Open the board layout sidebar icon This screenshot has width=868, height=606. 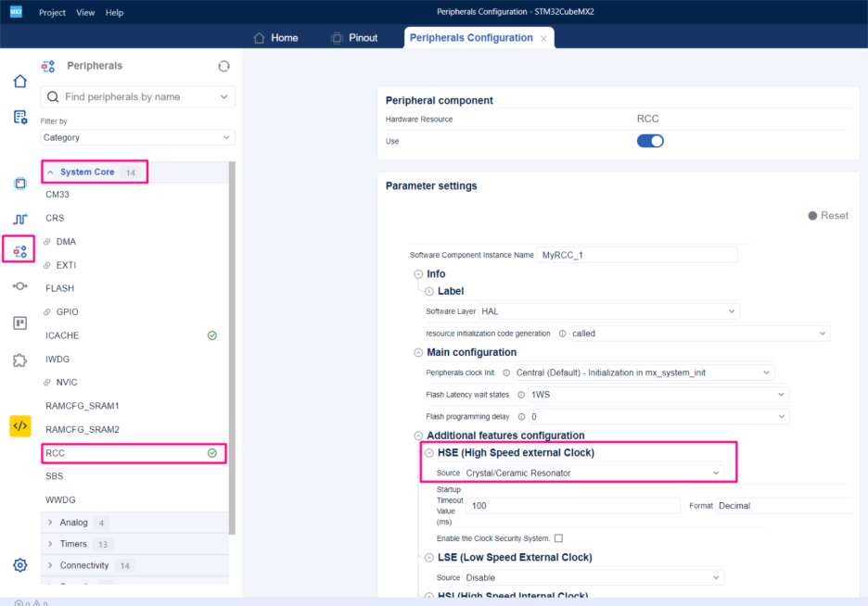click(19, 322)
